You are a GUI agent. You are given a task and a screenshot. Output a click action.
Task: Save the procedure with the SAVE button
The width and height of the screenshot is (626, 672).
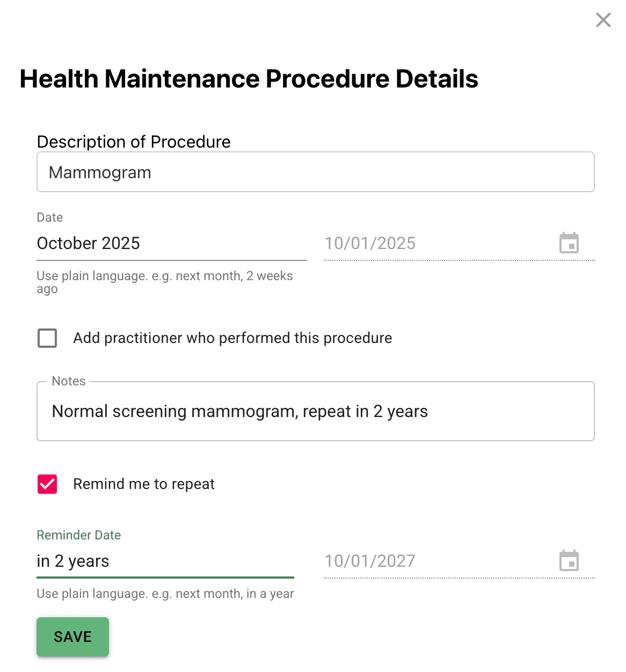[x=72, y=637]
